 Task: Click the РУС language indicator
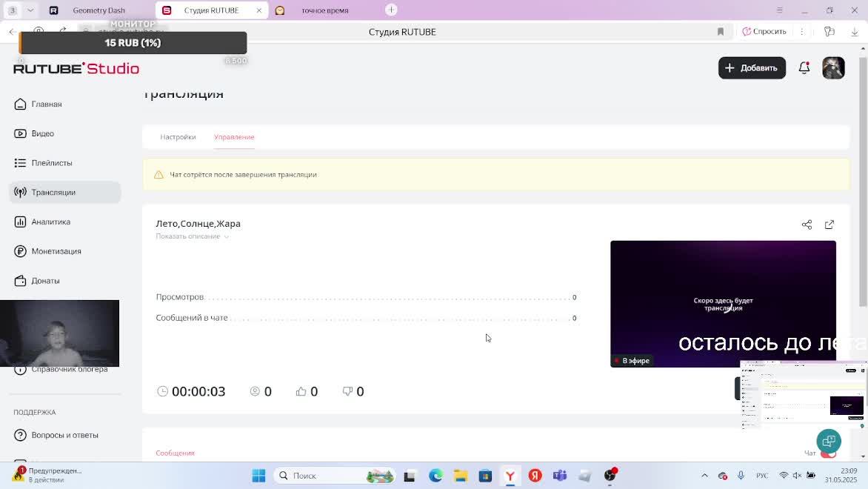[762, 476]
